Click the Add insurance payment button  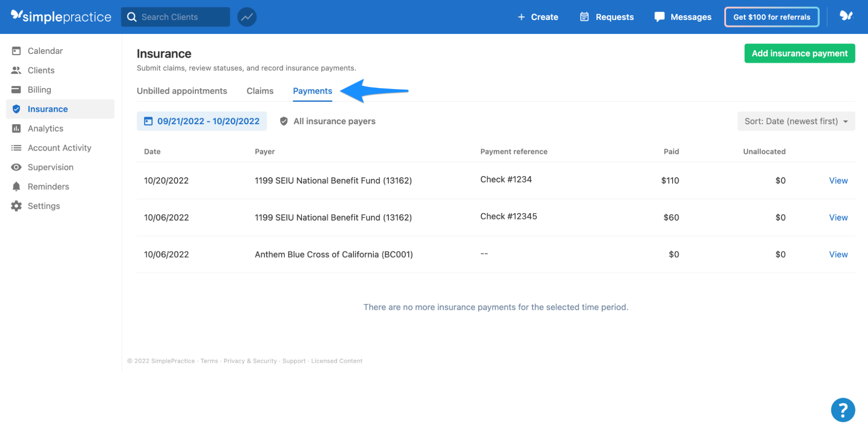pos(799,53)
